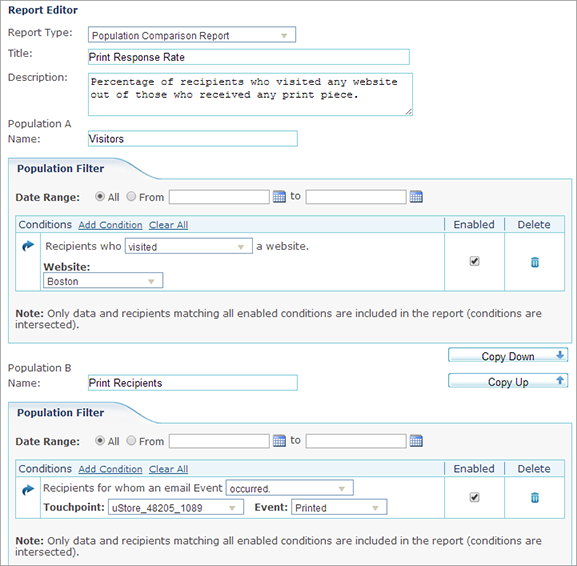Viewport: 577px width, 566px height.
Task: Open calendar for Population B start date
Action: tap(279, 441)
